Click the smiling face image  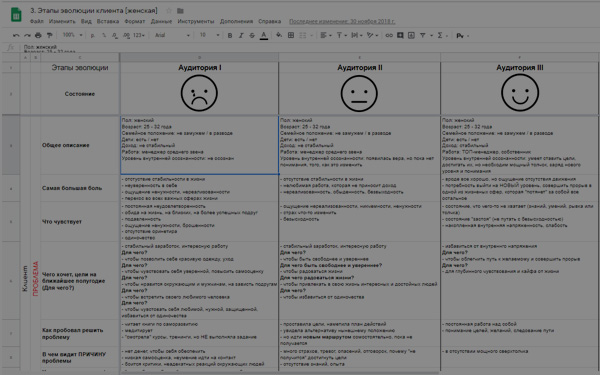520,93
